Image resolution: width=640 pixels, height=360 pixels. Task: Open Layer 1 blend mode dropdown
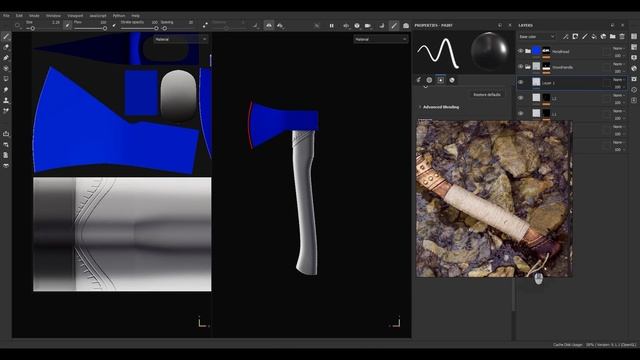tap(619, 80)
